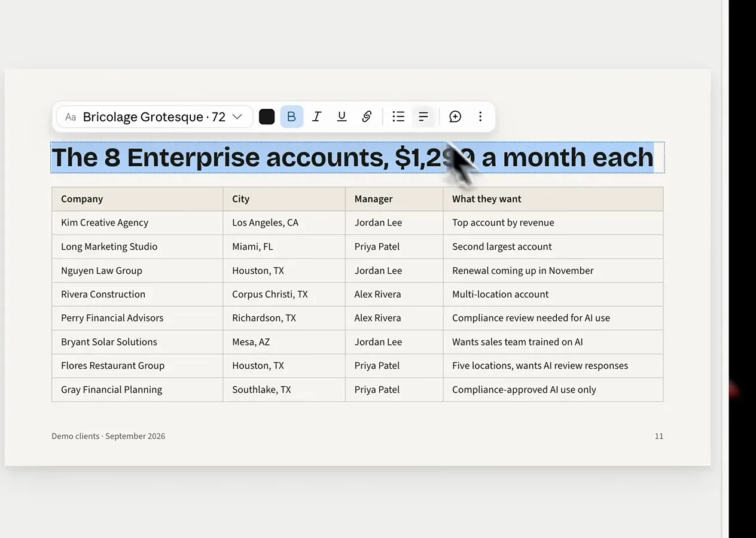756x538 pixels.
Task: Click the Renewal coming up in November cell
Action: click(x=553, y=271)
